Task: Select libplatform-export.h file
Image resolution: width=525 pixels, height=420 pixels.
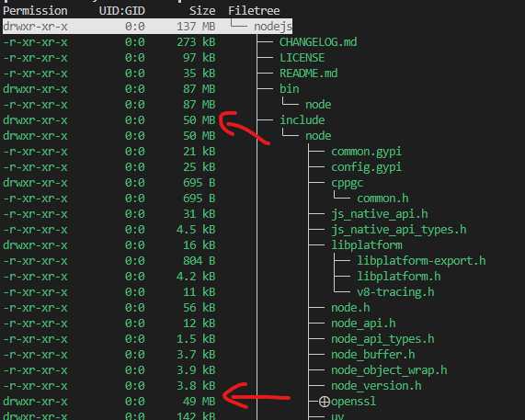Action: [421, 261]
